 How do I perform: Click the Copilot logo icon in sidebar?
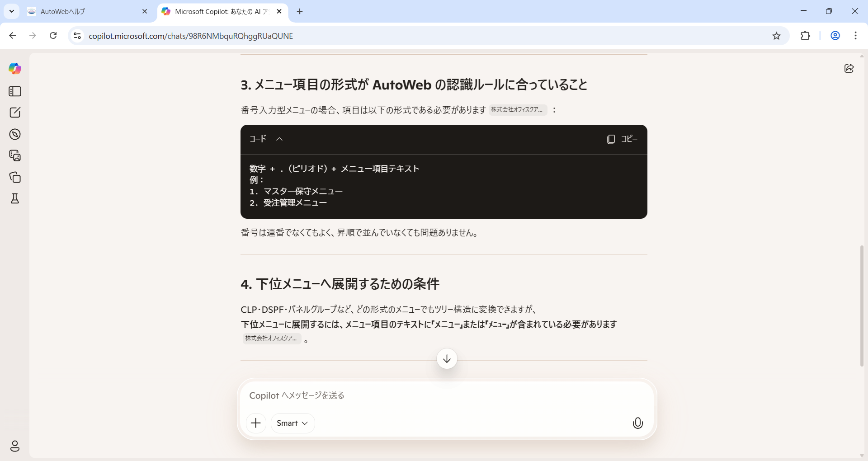coord(15,69)
